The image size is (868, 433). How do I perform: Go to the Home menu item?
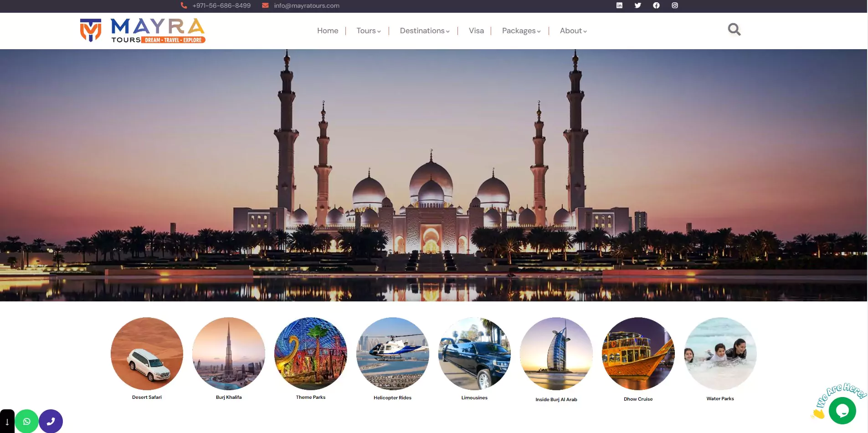pos(328,31)
